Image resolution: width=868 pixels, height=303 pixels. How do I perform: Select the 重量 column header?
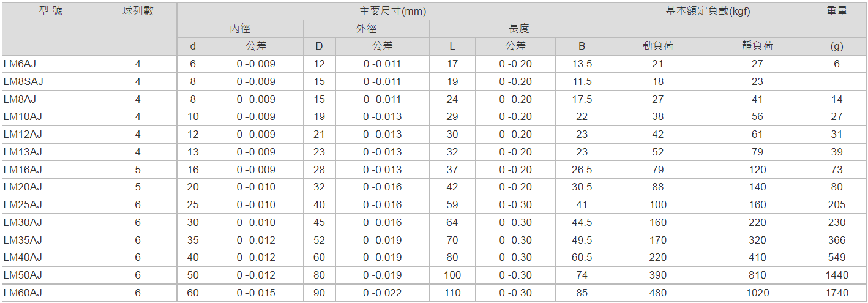[x=837, y=11]
